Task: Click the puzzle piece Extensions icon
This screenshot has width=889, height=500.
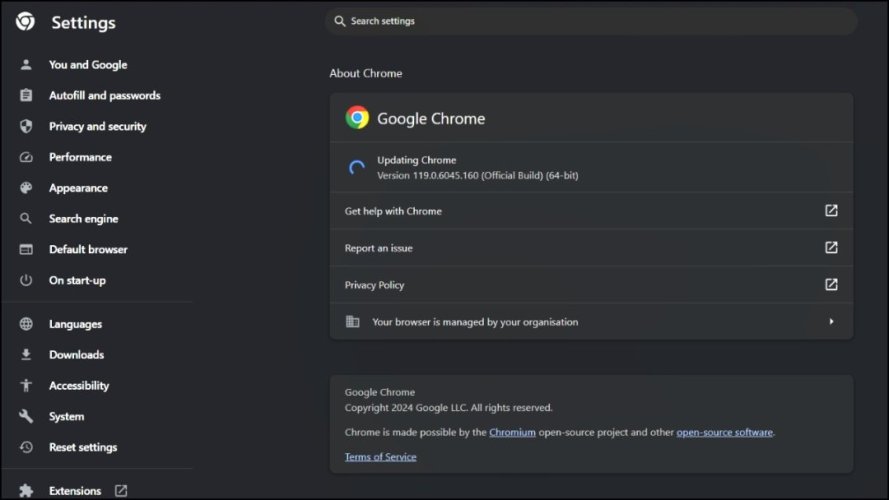Action: pyautogui.click(x=26, y=490)
